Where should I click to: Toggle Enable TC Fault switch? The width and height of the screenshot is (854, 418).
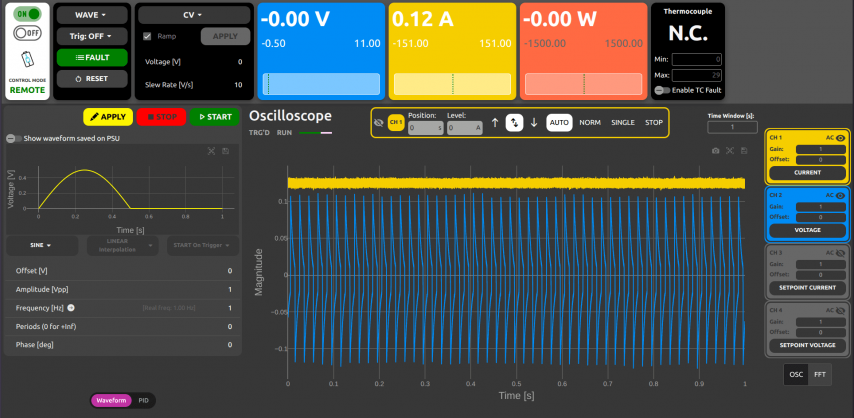(662, 90)
